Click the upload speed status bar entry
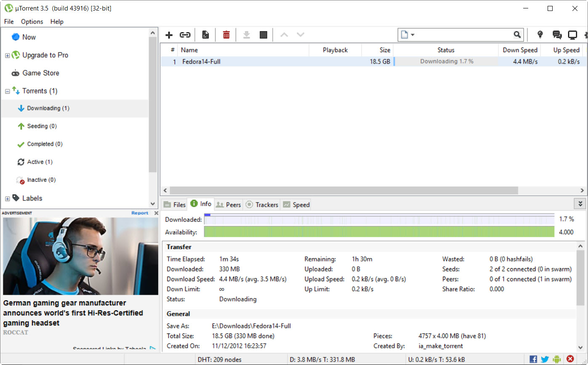 436,360
